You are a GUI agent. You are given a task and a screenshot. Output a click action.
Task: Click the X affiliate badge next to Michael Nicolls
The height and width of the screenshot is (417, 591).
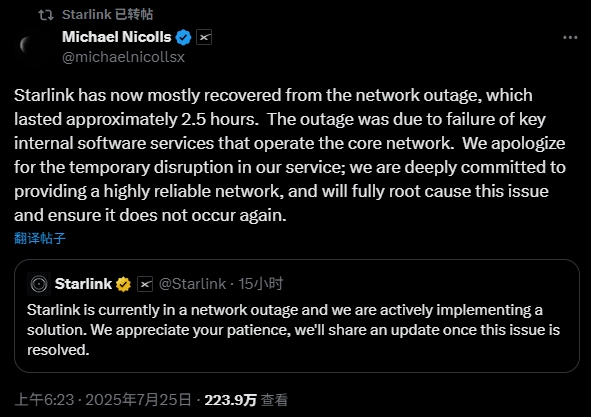[x=204, y=37]
